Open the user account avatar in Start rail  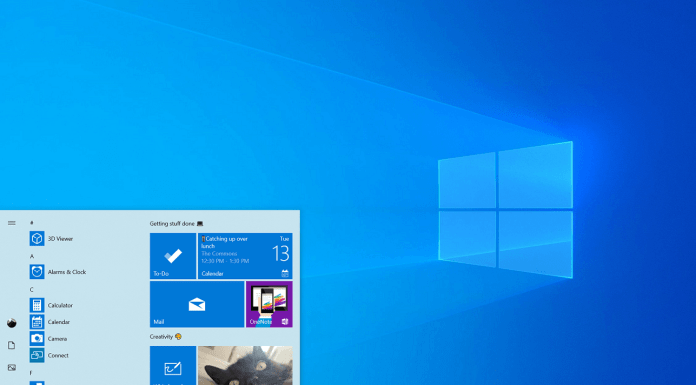pos(12,323)
